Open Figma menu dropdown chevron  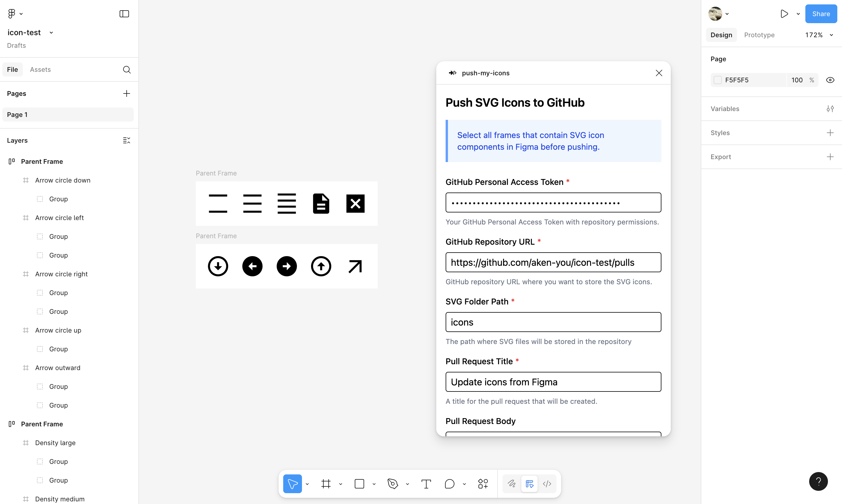21,14
